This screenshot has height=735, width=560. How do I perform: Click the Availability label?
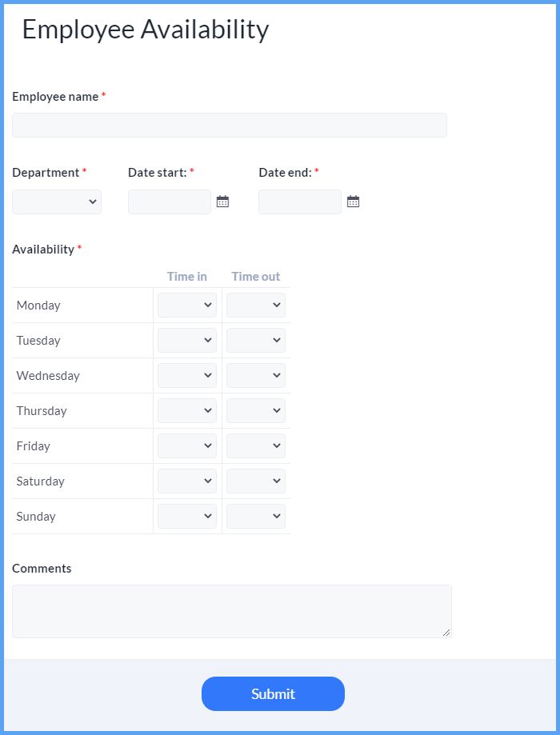point(43,250)
